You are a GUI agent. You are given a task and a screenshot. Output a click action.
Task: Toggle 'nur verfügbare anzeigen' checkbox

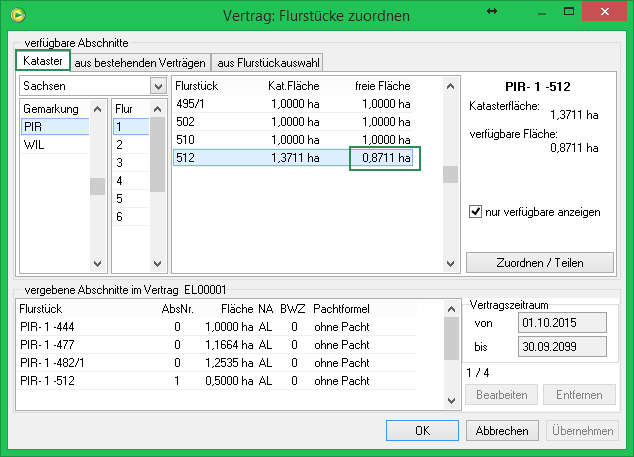[x=476, y=212]
